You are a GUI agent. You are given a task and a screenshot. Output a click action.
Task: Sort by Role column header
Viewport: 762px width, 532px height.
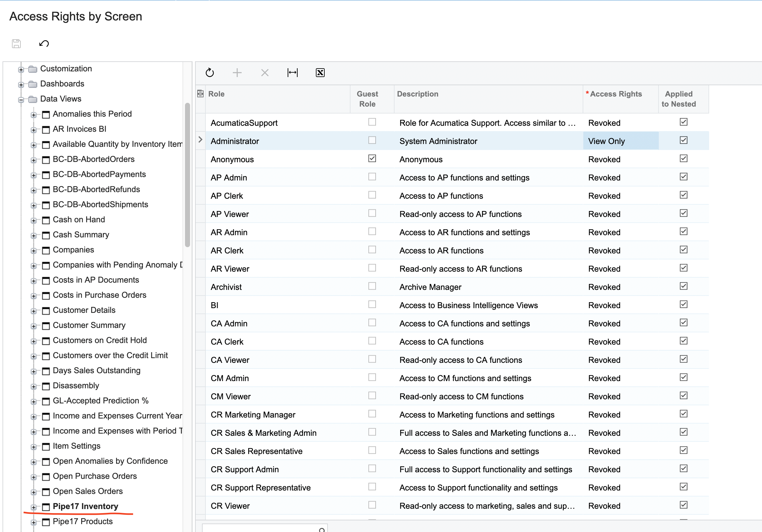point(278,99)
